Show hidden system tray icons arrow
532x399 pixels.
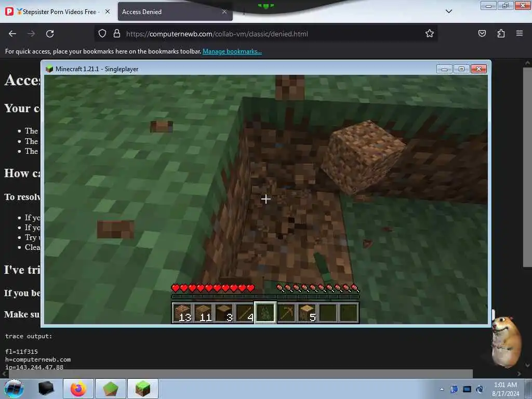(x=442, y=389)
